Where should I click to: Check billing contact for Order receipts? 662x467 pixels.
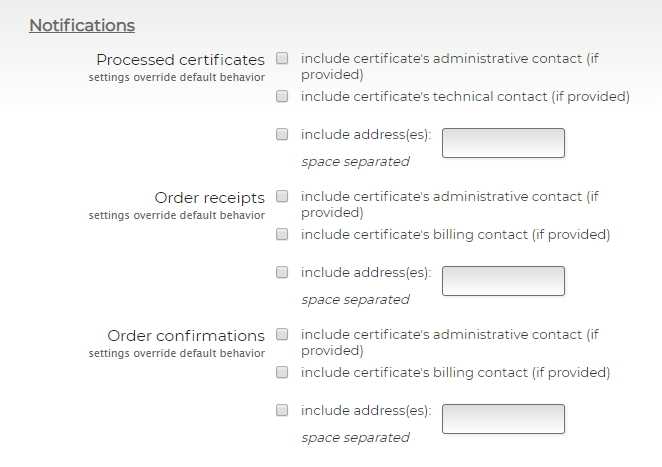(282, 235)
